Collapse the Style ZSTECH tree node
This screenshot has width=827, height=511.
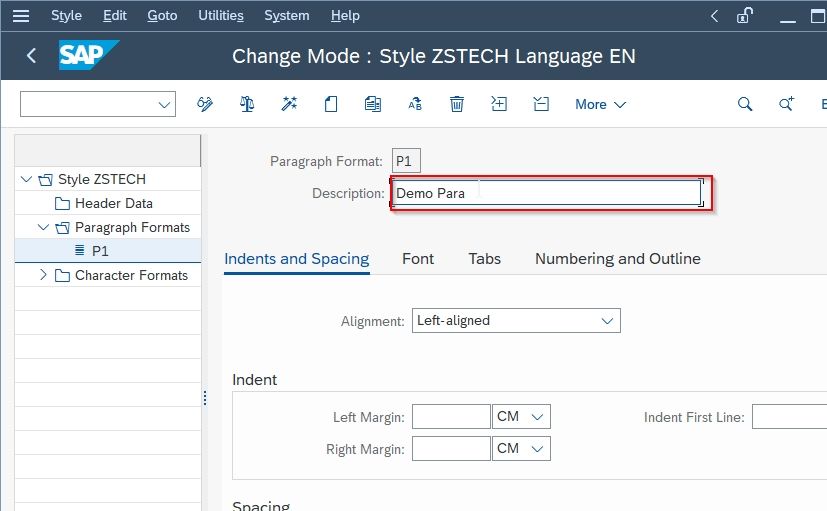(26, 179)
